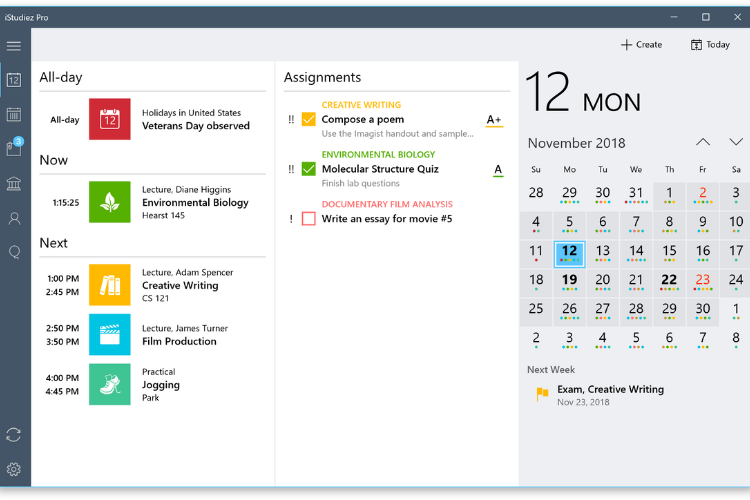This screenshot has width=750, height=500.
Task: Open the Film Production lecture entry
Action: [x=153, y=334]
